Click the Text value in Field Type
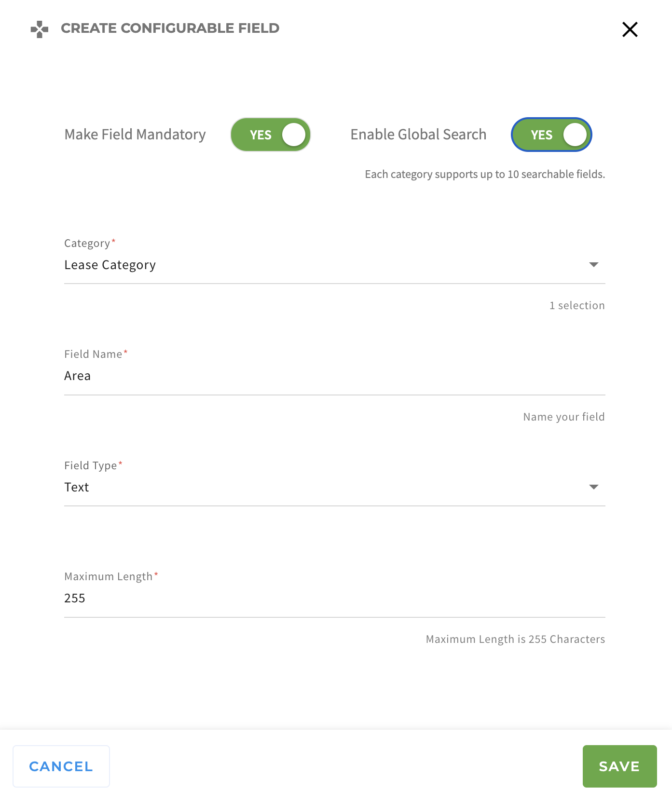The height and width of the screenshot is (803, 672). [x=77, y=488]
